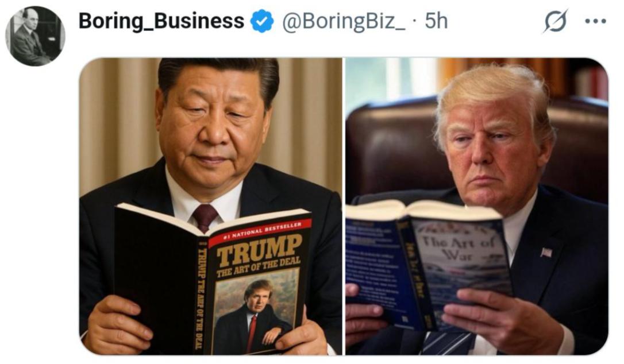Open the @BoringBiz_ handle link
624x364 pixels.
pos(344,21)
